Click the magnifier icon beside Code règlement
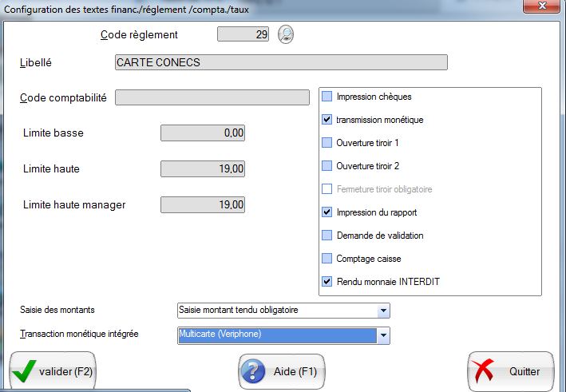 coord(286,34)
